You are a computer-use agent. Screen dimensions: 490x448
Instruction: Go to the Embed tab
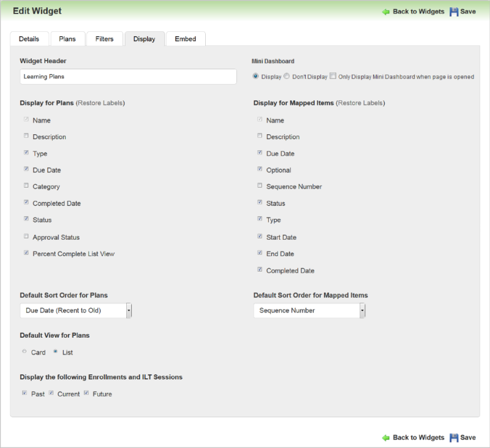click(186, 39)
